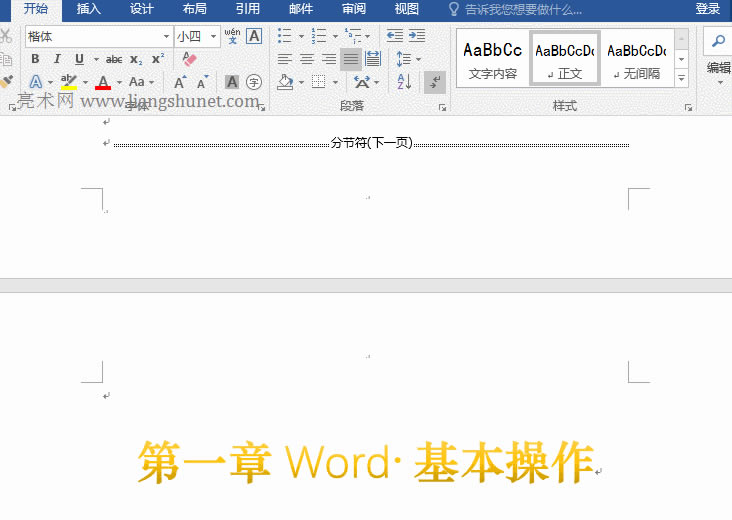Viewport: 732px width, 520px height.
Task: Click the enclosed character (字) icon
Action: pos(254,82)
